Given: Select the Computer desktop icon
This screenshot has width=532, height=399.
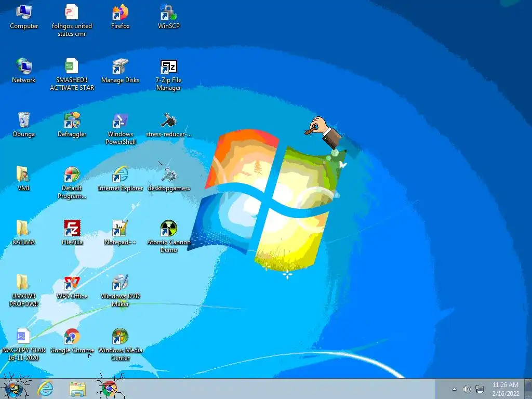Looking at the screenshot, I should 24,17.
